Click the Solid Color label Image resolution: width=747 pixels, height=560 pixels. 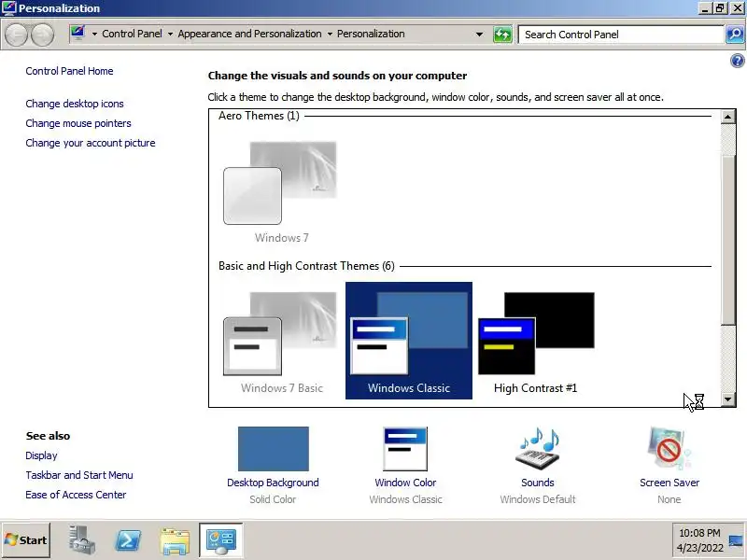click(273, 499)
